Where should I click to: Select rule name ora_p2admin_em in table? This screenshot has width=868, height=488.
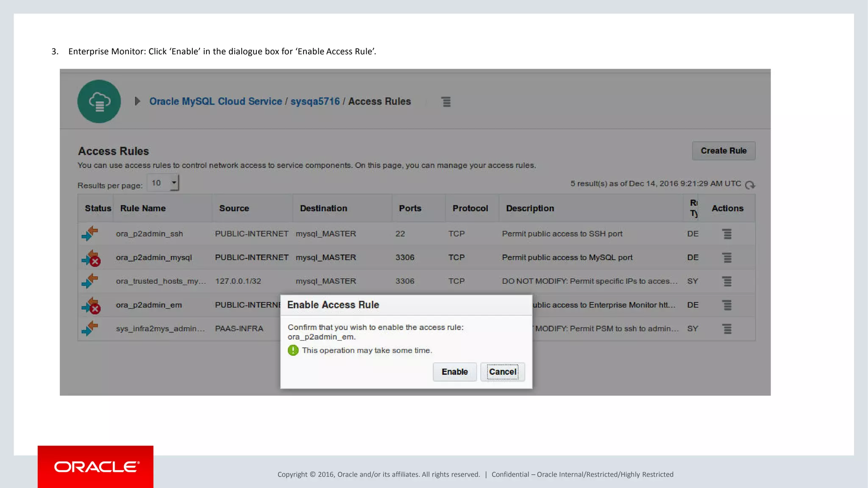pyautogui.click(x=149, y=305)
